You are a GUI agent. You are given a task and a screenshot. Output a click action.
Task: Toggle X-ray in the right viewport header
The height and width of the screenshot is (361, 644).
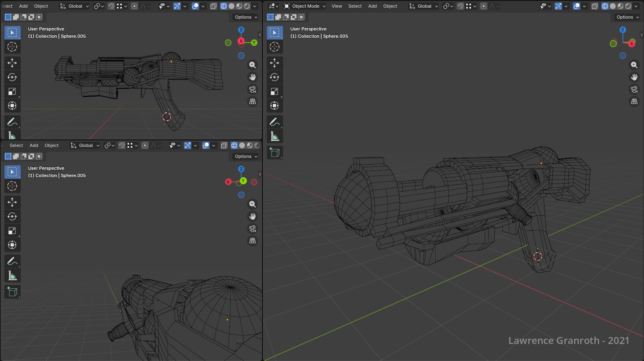pos(595,6)
